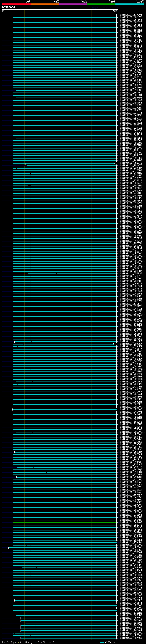Click the cyan ~100% legend segment

pos(130,4)
